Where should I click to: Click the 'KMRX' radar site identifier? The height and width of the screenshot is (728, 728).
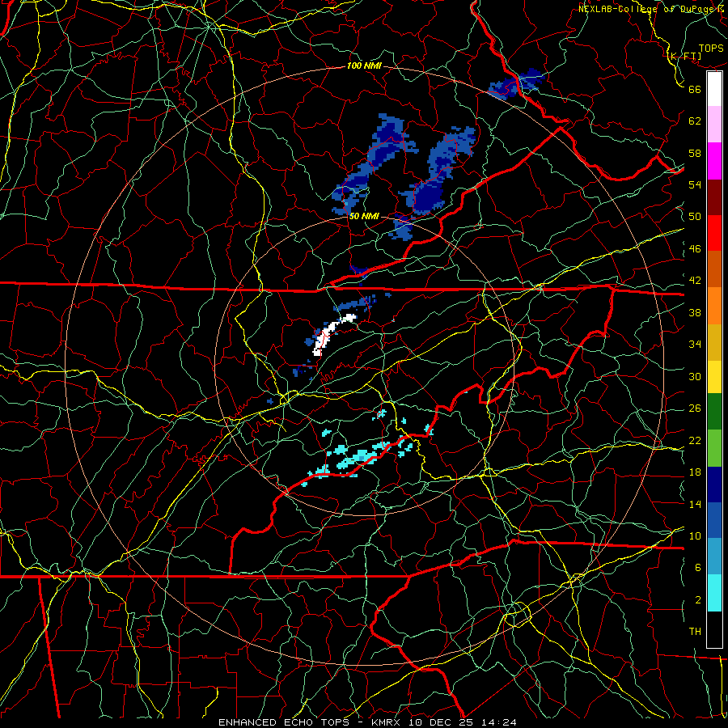(387, 722)
